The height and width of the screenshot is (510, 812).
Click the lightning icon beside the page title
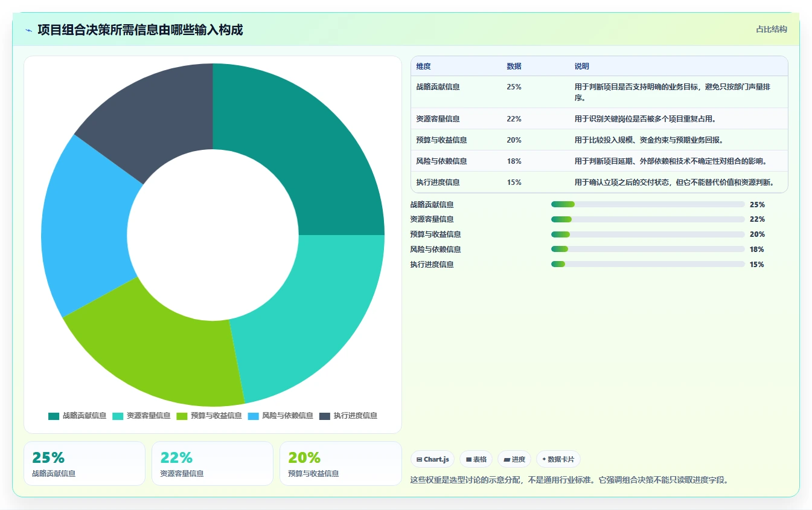tap(28, 30)
